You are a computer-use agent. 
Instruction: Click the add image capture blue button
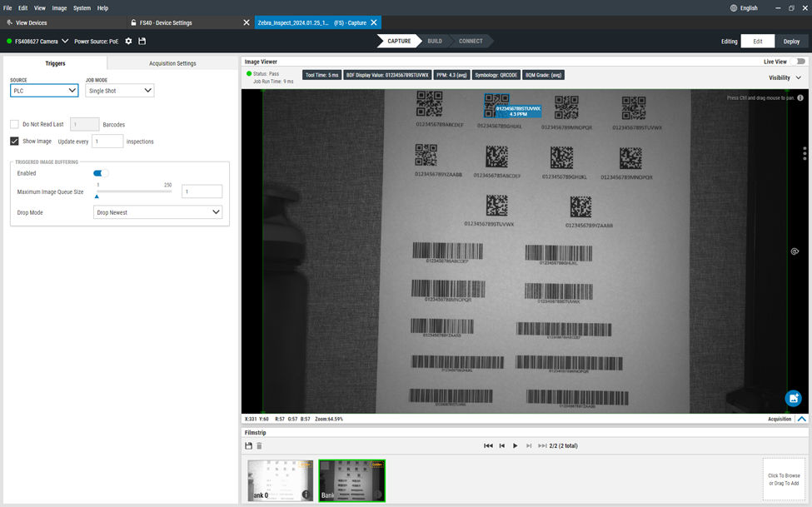[x=793, y=398]
